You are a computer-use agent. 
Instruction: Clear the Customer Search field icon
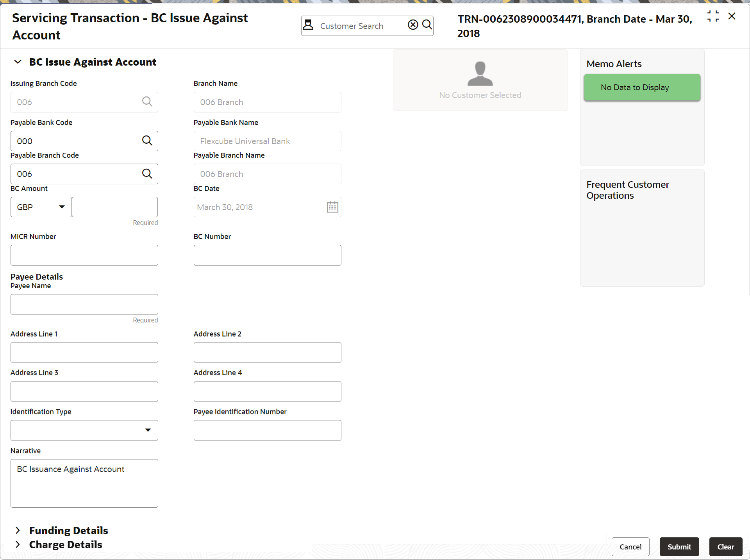[413, 25]
